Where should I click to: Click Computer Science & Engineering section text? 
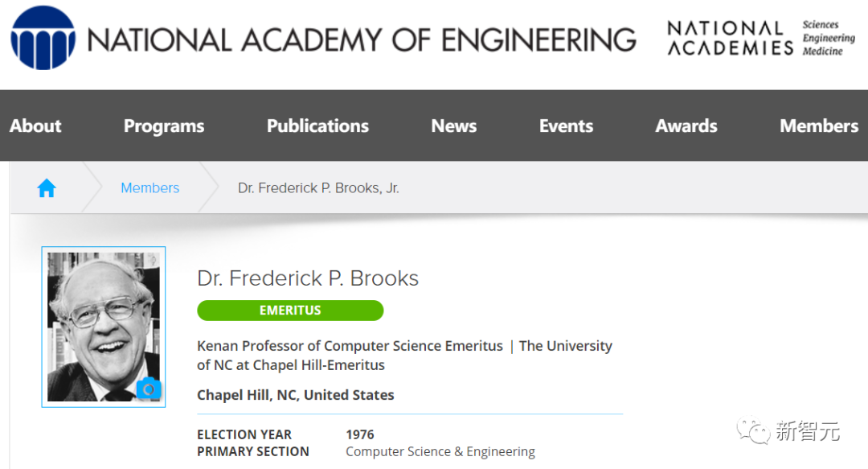pos(440,451)
